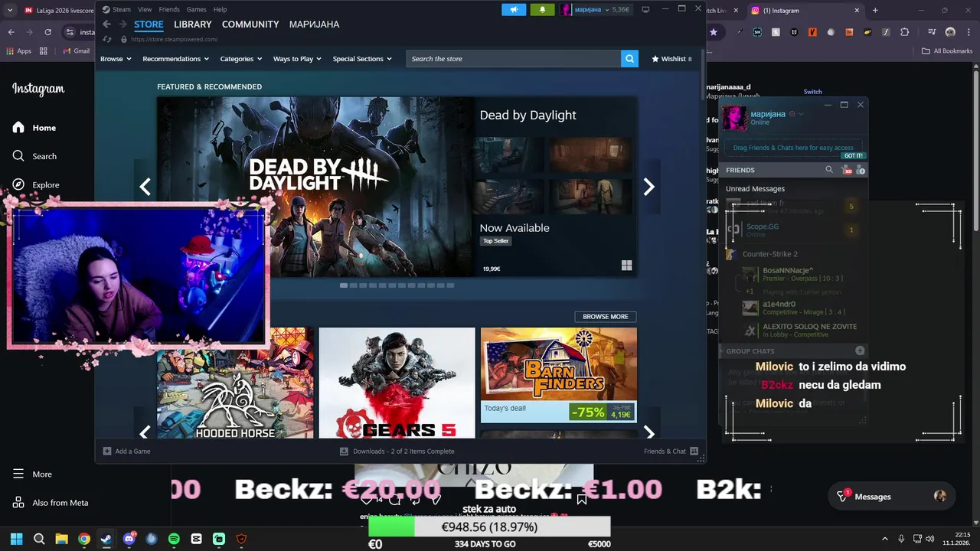Expand the Browse dropdown in Steam store

point(116,59)
